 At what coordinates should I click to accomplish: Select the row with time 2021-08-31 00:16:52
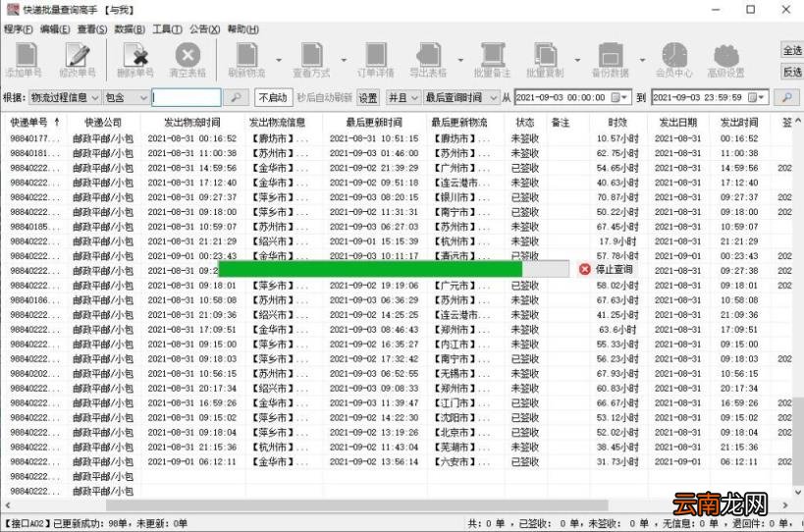pyautogui.click(x=398, y=138)
